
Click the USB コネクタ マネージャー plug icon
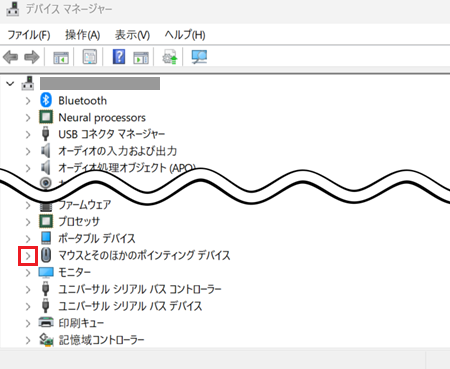pos(46,134)
